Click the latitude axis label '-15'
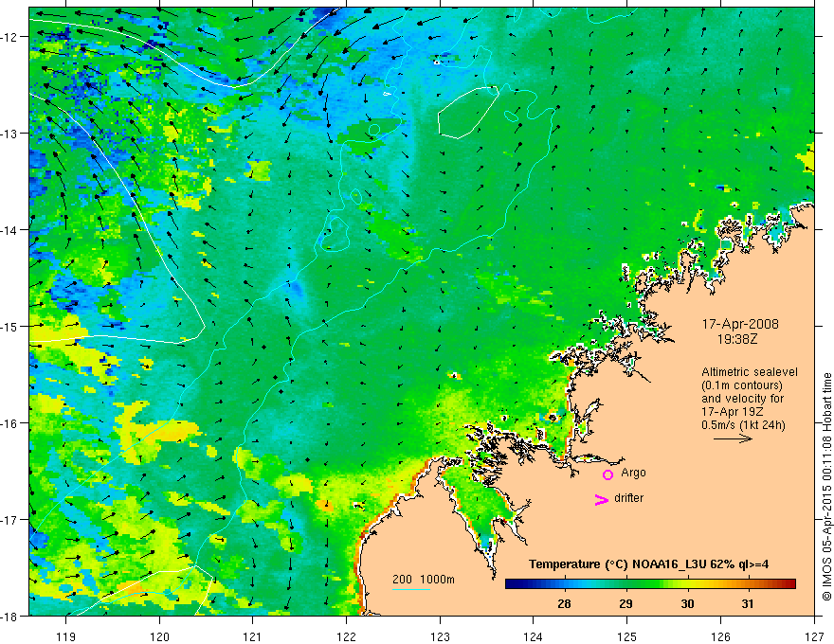834x644 pixels. click(9, 326)
